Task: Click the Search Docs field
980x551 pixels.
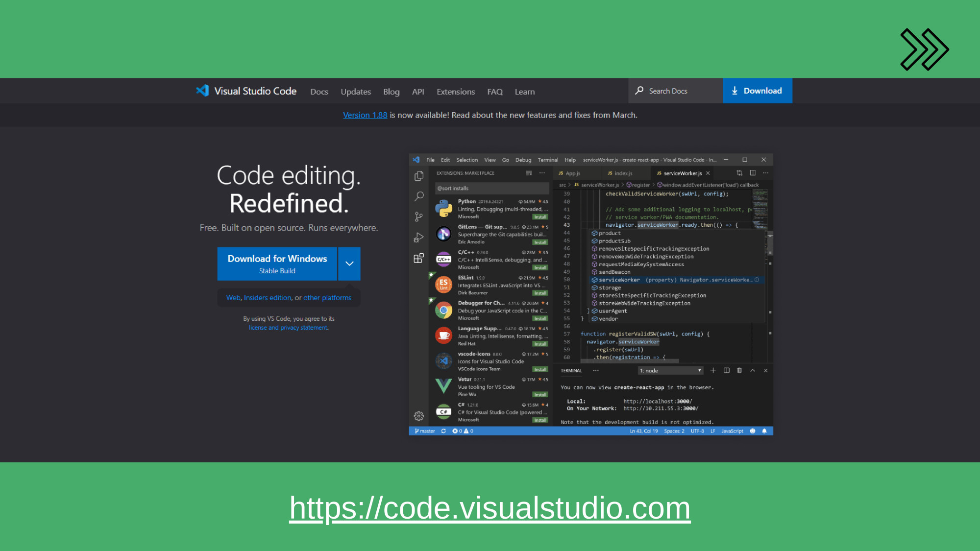Action: (675, 91)
